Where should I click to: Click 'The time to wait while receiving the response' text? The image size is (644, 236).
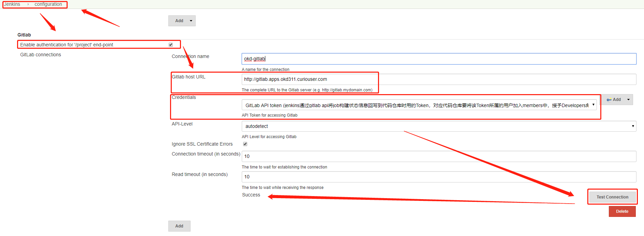coord(283,188)
